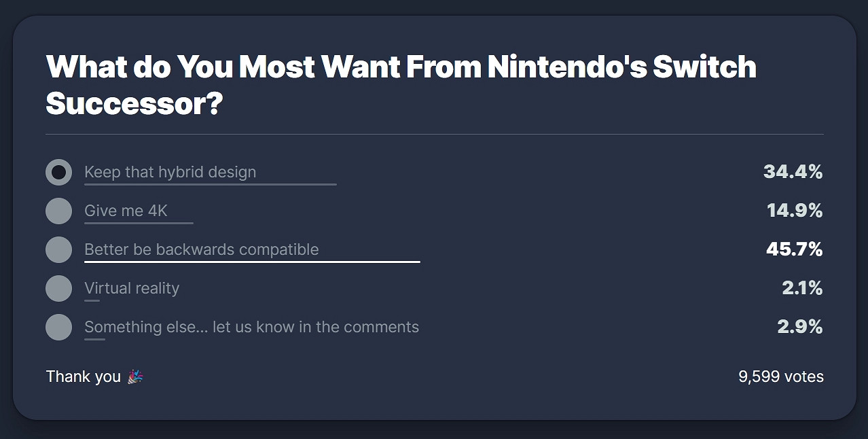Screen dimensions: 868x439
Task: Click the "Thank you" confirmation text
Action: [83, 376]
